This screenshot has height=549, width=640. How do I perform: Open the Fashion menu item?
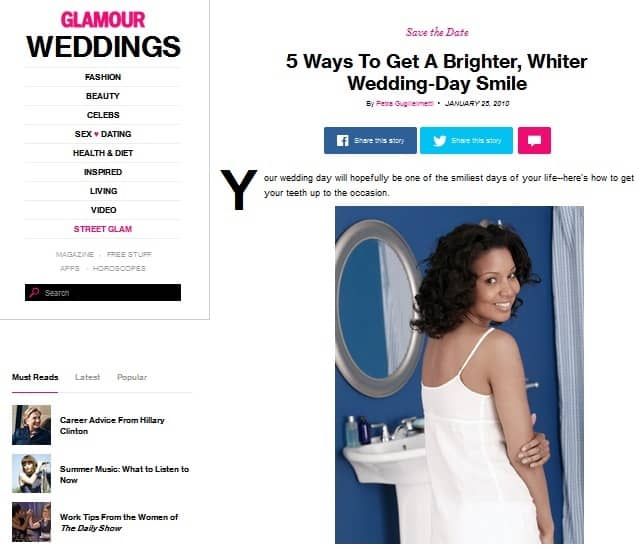pyautogui.click(x=103, y=77)
